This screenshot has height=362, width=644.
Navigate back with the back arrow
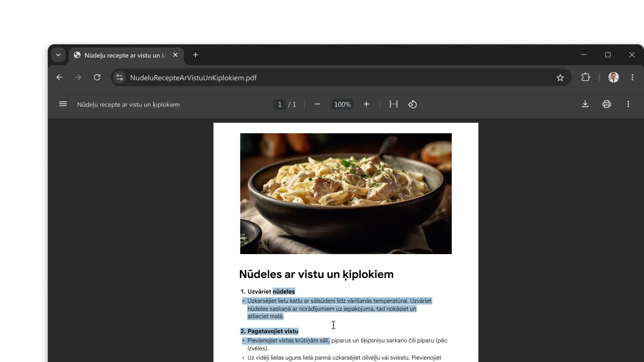pos(59,77)
